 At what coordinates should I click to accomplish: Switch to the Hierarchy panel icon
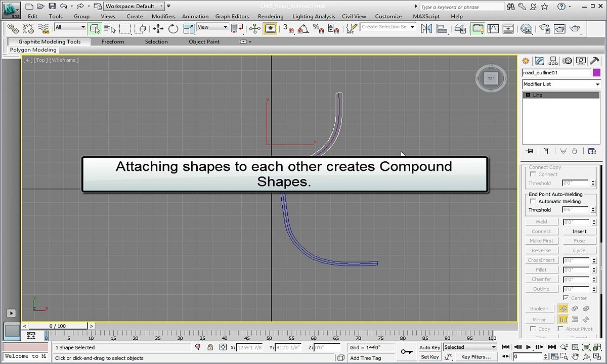(x=553, y=61)
